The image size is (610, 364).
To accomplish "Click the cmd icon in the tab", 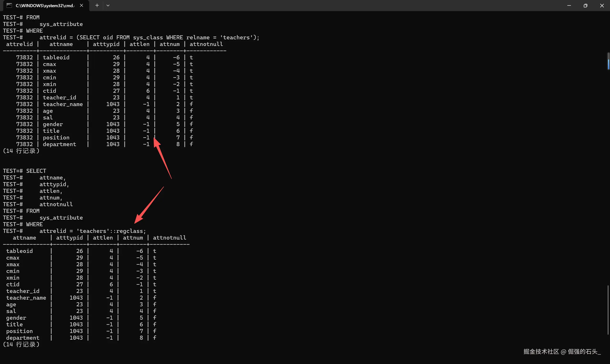I will (9, 5).
